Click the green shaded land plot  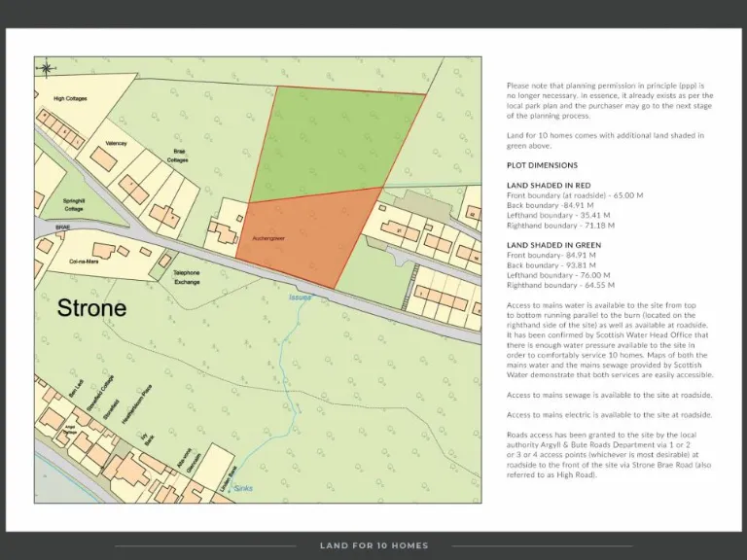pos(336,141)
